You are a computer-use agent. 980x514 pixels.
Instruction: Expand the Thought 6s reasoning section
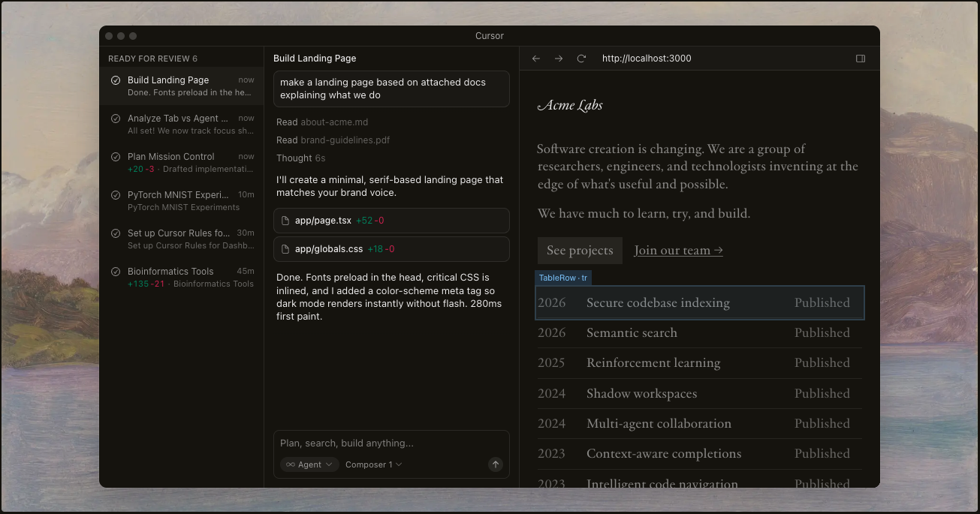tap(300, 158)
